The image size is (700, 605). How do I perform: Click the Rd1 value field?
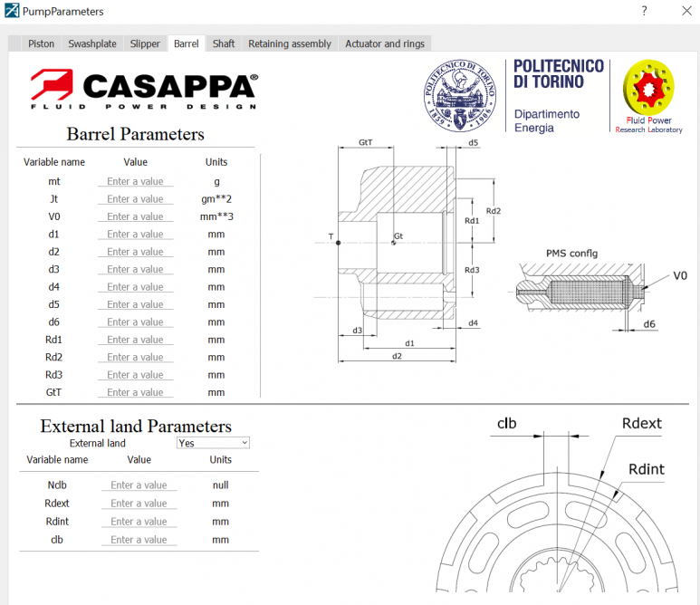(x=135, y=340)
